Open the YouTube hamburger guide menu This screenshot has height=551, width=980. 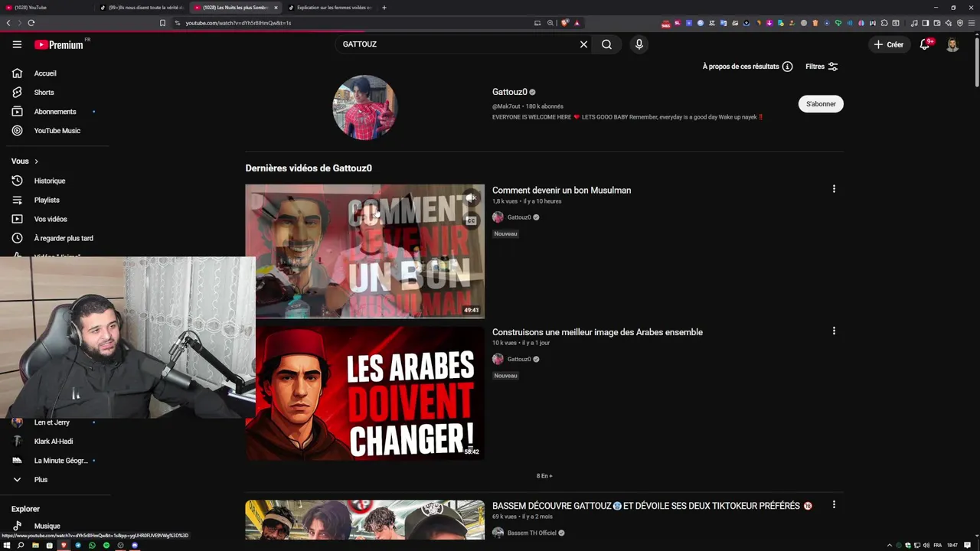click(x=17, y=44)
